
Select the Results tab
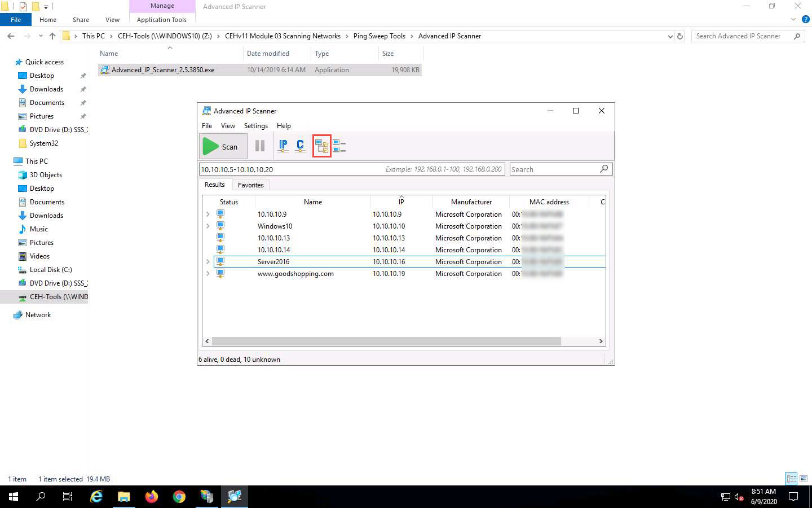pos(215,185)
